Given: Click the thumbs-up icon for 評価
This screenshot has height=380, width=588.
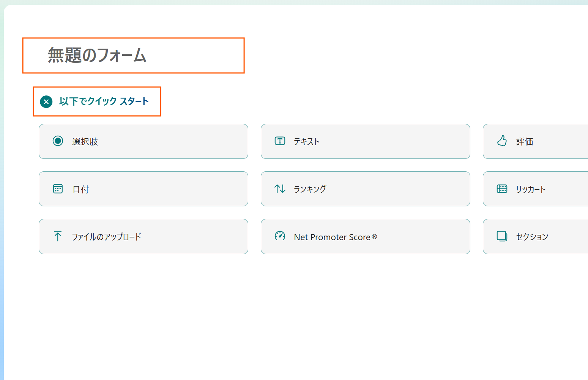Looking at the screenshot, I should 502,141.
